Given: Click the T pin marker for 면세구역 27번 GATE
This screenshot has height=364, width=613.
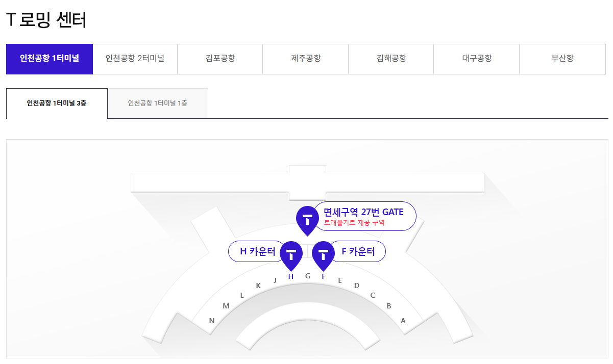Looking at the screenshot, I should (307, 220).
